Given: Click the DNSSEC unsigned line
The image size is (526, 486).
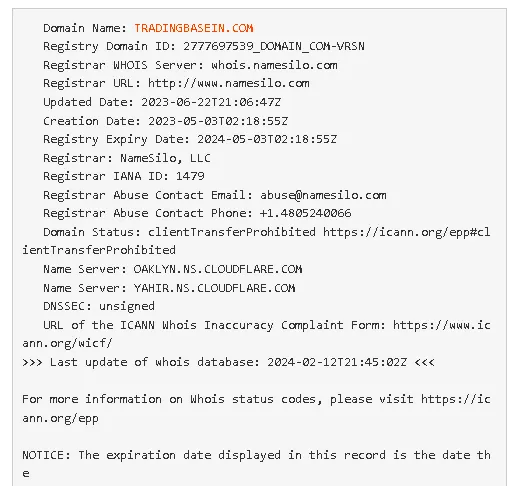Looking at the screenshot, I should tap(99, 306).
